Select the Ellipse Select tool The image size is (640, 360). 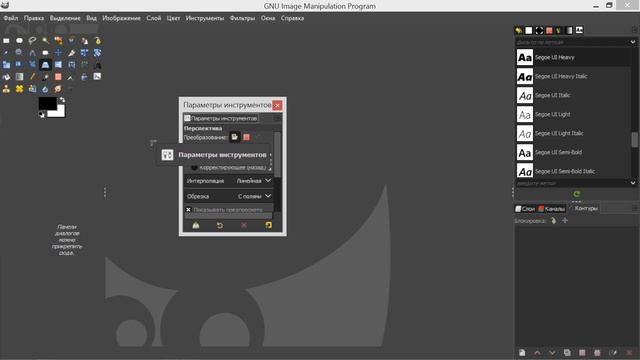click(19, 40)
